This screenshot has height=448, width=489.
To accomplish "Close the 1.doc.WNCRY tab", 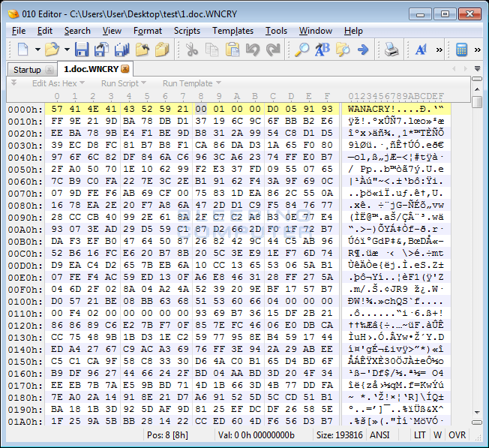I will tap(125, 69).
